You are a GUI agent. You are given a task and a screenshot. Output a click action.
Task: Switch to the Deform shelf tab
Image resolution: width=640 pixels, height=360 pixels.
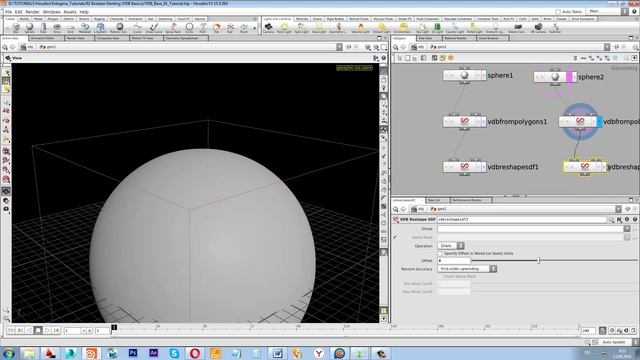pos(69,19)
